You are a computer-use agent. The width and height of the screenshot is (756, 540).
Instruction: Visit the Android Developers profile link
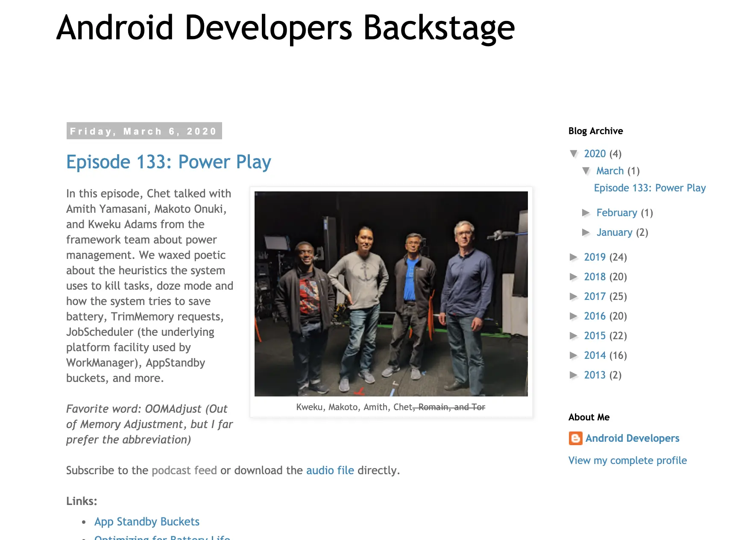click(632, 438)
